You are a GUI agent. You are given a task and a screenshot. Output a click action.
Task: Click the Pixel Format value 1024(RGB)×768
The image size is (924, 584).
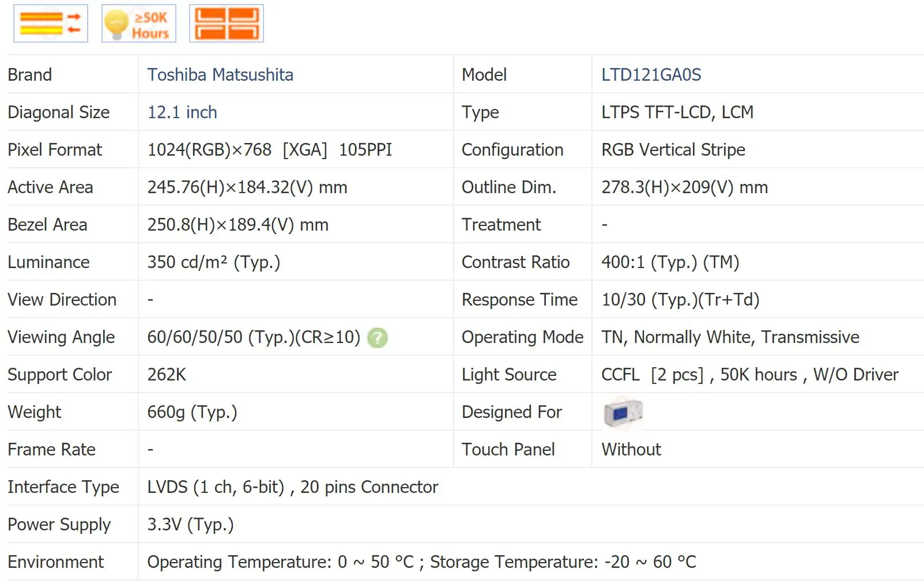[209, 150]
